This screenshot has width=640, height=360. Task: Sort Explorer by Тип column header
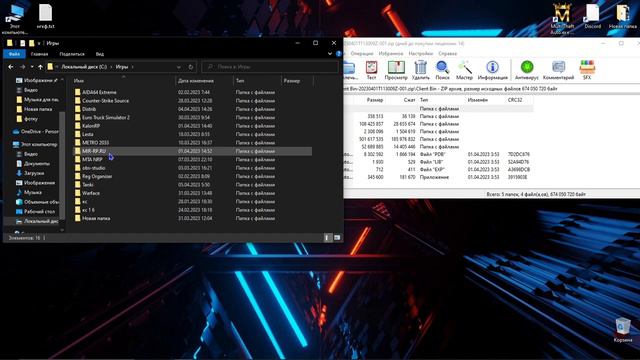click(257, 81)
